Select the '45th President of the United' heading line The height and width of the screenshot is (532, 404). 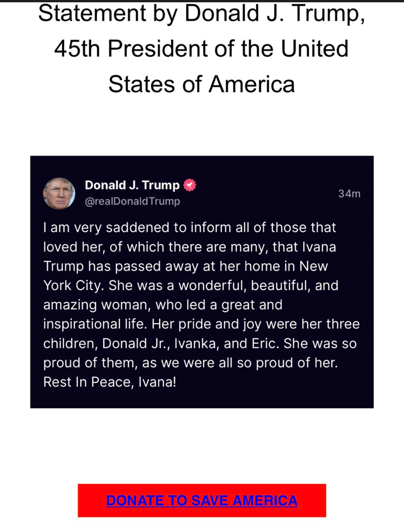pyautogui.click(x=202, y=48)
